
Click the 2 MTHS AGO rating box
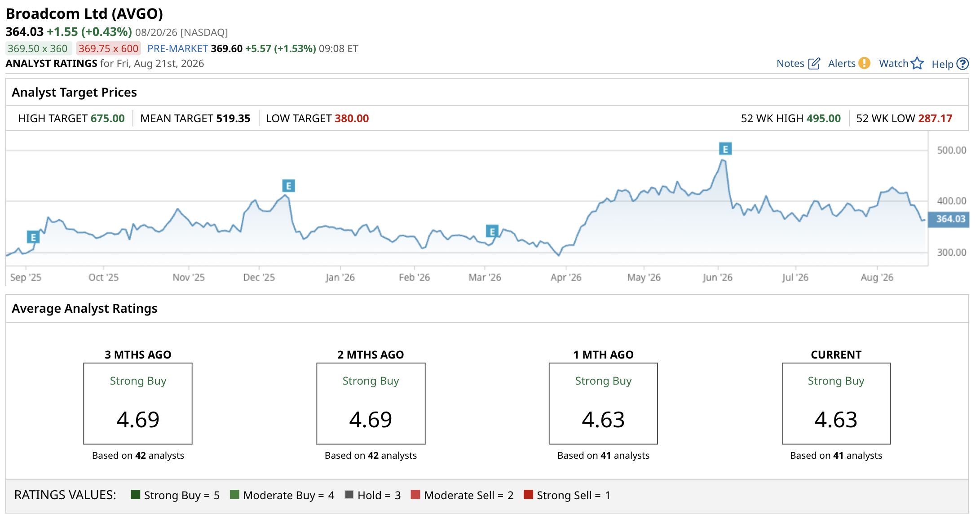pos(371,403)
